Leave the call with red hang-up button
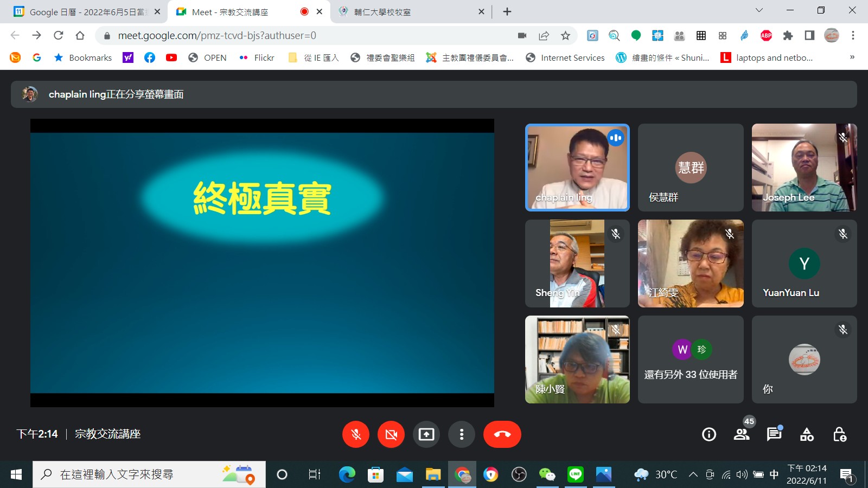The width and height of the screenshot is (868, 488). click(502, 434)
